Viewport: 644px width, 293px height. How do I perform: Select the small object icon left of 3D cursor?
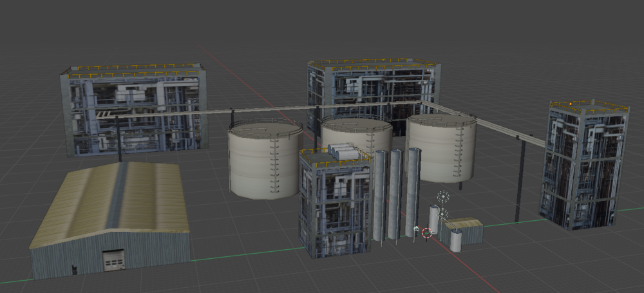[417, 230]
